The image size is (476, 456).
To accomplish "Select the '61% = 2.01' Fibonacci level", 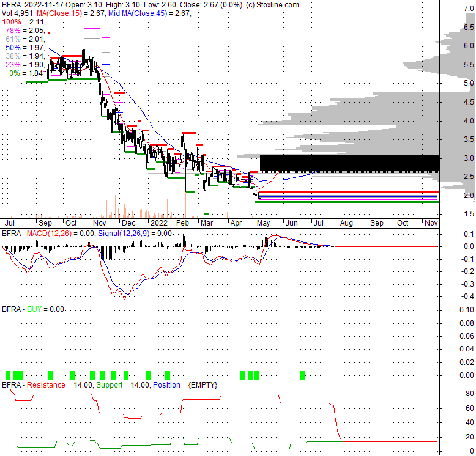I will point(25,39).
